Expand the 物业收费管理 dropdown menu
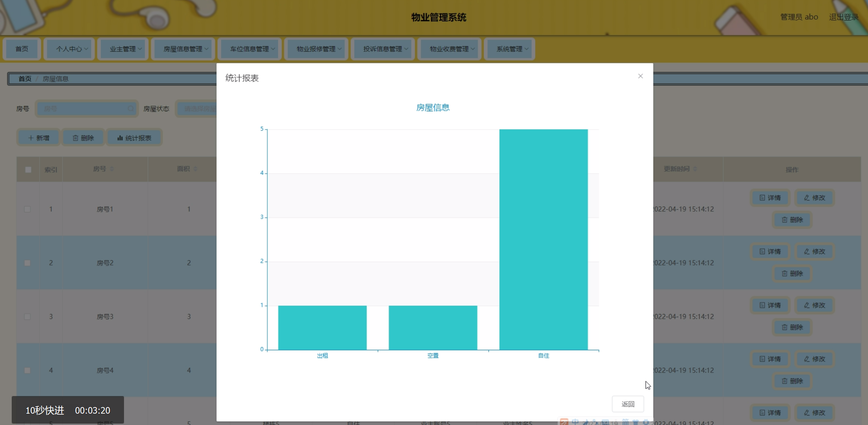 coord(452,49)
